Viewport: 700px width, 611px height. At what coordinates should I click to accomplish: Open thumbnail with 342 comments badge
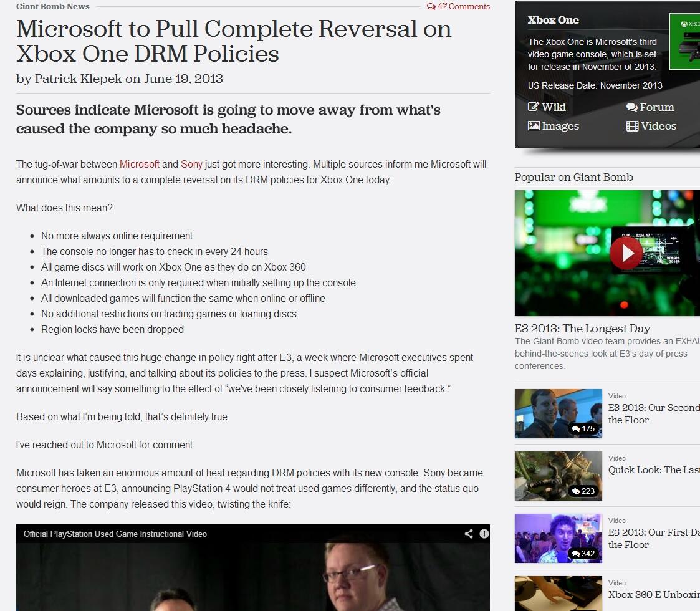click(558, 538)
